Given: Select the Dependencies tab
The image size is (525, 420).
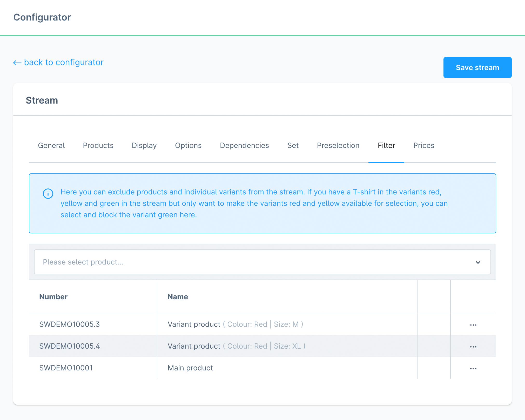Looking at the screenshot, I should pos(244,145).
